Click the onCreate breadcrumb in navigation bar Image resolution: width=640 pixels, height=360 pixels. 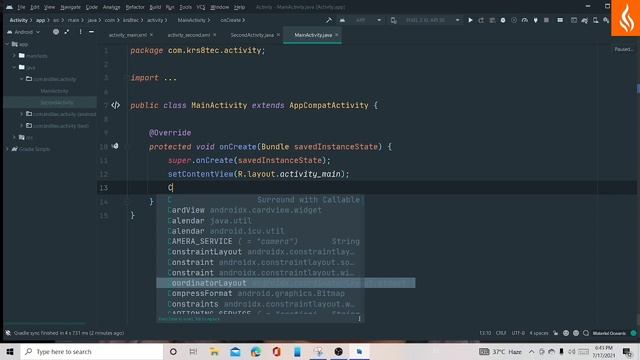pos(231,20)
